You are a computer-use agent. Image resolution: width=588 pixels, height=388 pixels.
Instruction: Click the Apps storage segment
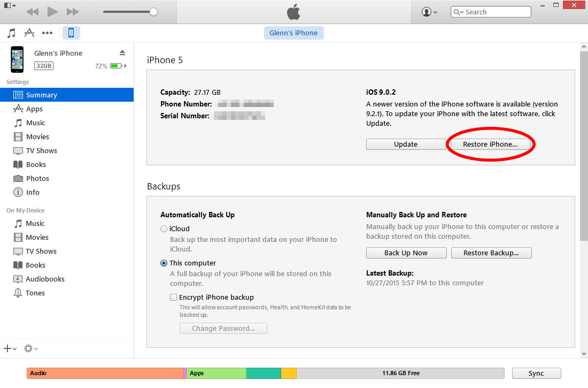(x=216, y=373)
